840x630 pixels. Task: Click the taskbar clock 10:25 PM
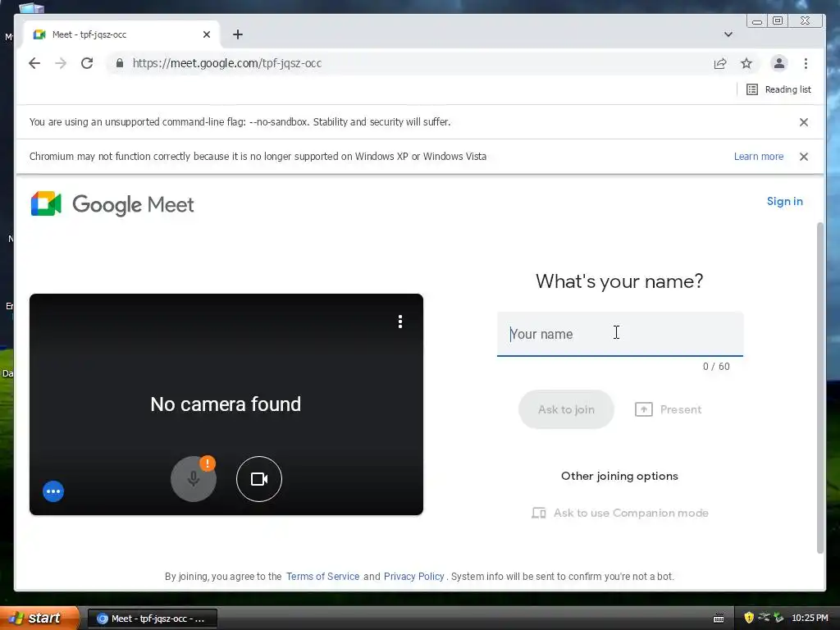(810, 619)
